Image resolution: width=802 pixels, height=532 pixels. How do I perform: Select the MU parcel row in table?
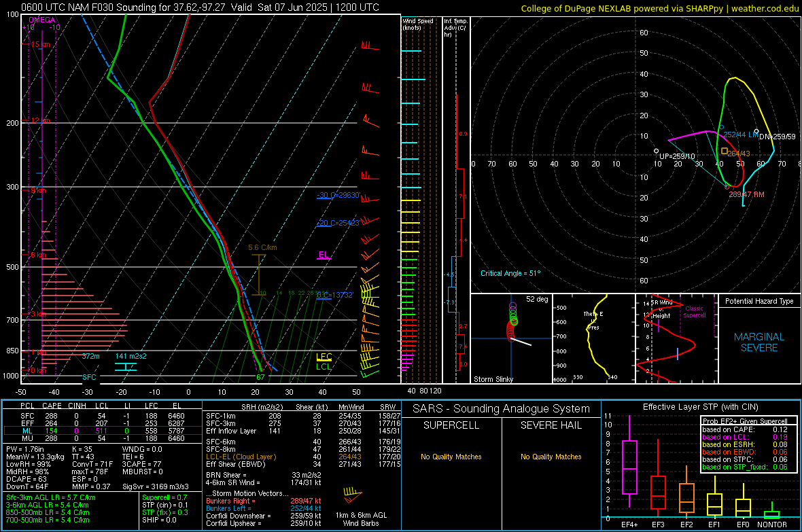point(103,438)
